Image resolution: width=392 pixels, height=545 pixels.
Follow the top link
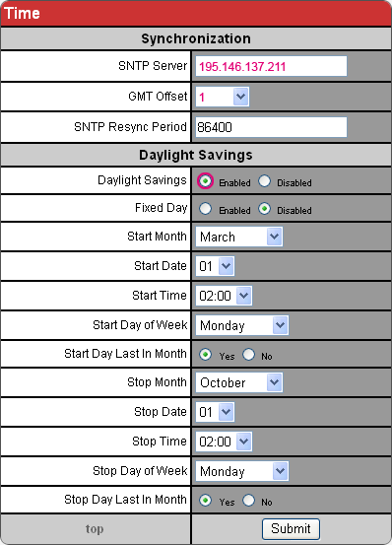(x=95, y=528)
